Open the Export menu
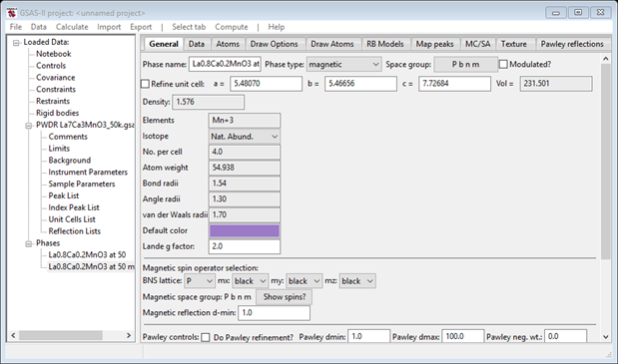 coord(141,27)
